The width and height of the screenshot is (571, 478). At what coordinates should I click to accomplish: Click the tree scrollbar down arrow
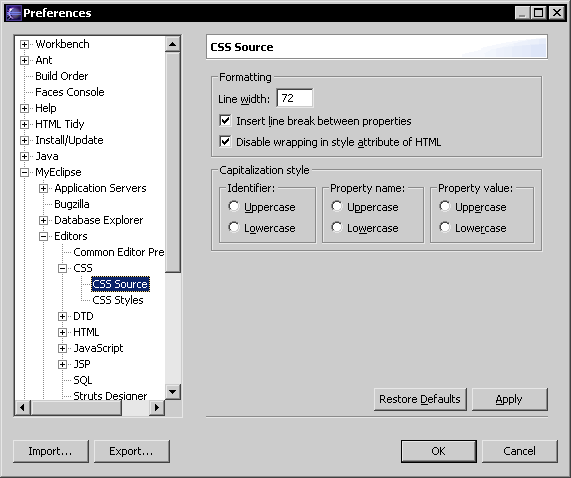tap(173, 392)
